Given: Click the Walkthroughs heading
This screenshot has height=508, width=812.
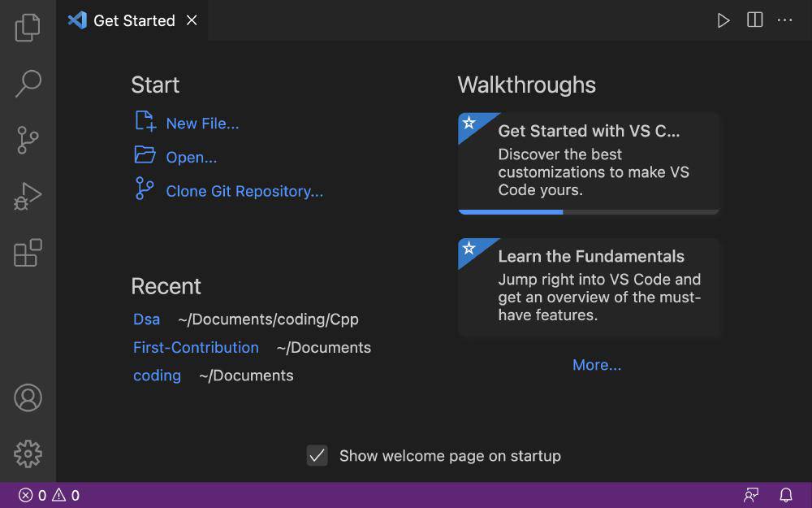Looking at the screenshot, I should point(527,85).
